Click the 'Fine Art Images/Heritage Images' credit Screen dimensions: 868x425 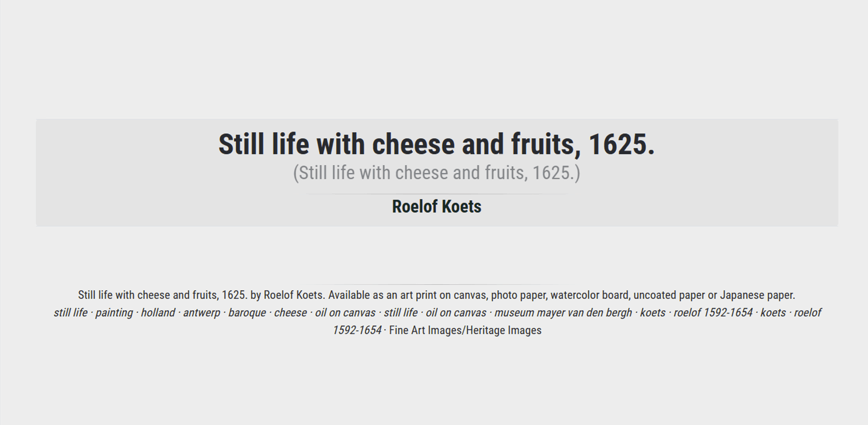[x=465, y=331]
